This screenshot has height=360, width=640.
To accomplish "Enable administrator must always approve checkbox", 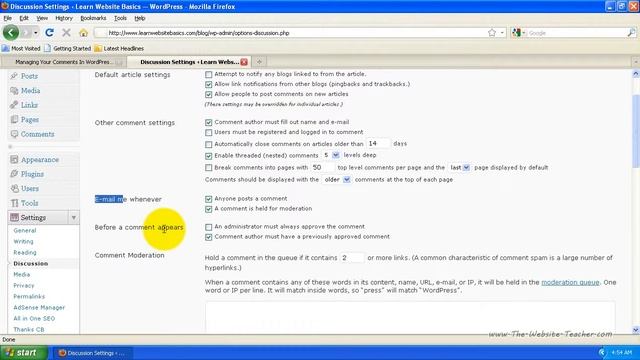I will pos(209,227).
